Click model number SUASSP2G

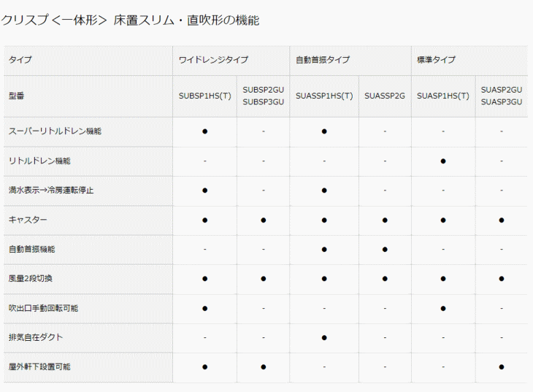385,96
